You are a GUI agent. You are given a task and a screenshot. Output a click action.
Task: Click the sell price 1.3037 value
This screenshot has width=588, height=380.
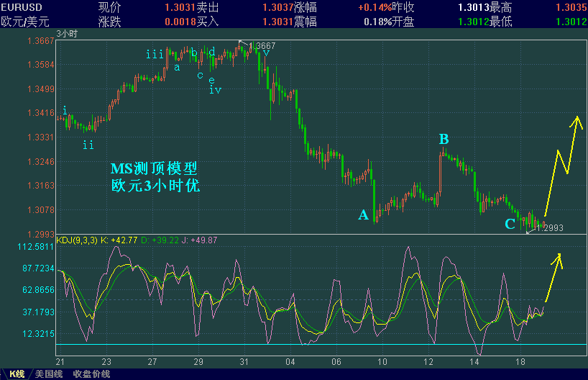[x=277, y=7]
